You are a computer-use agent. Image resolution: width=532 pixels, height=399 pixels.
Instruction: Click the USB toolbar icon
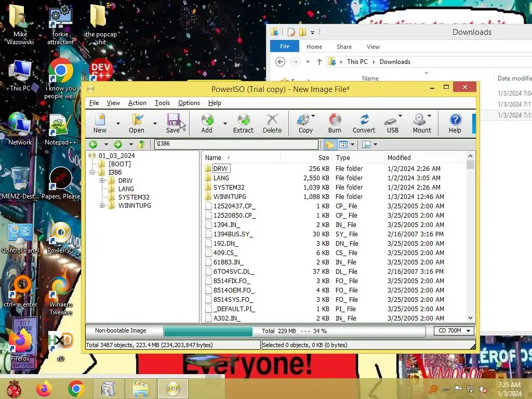[391, 123]
